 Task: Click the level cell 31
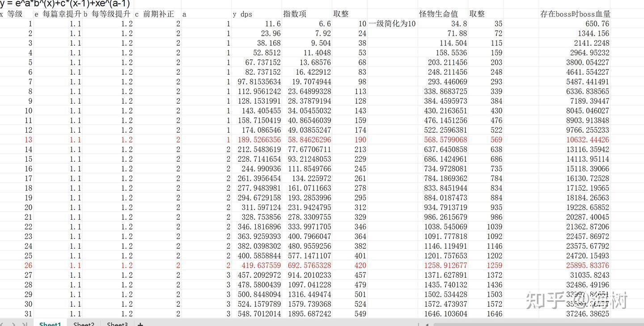(17, 313)
